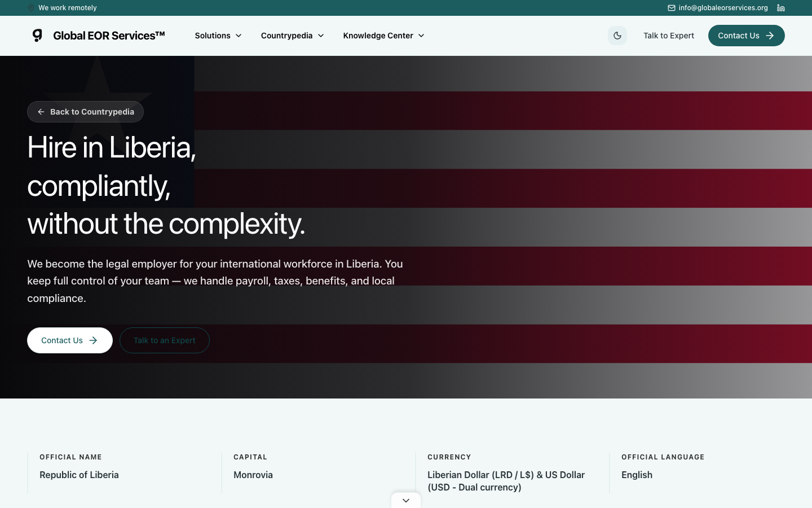Click the mail envelope icon in top bar
812x508 pixels.
[671, 8]
